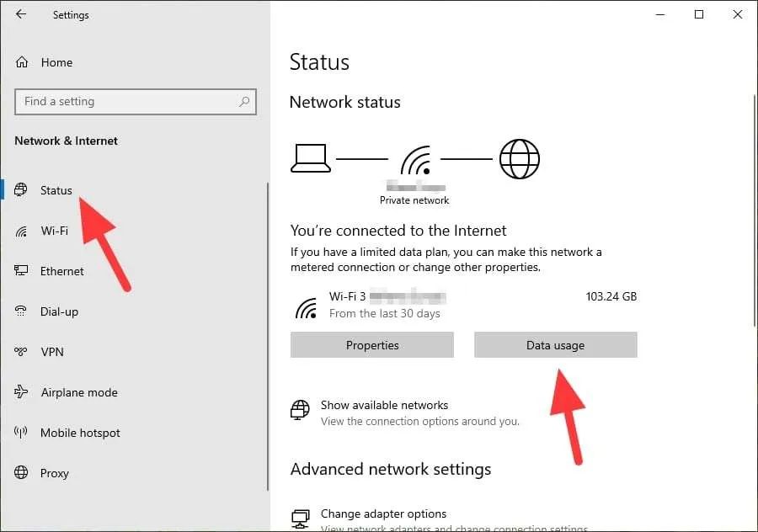The width and height of the screenshot is (758, 532).
Task: Click the main page vertical scrollbar
Action: coord(755,210)
